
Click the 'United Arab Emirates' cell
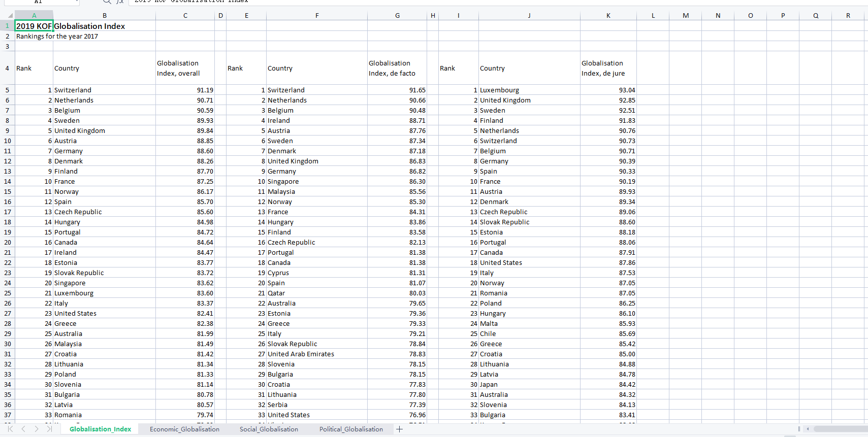coord(317,354)
